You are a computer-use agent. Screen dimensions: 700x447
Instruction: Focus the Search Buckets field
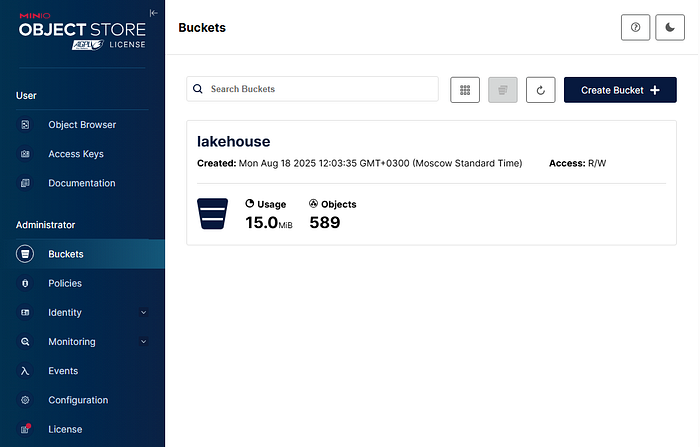tap(312, 89)
